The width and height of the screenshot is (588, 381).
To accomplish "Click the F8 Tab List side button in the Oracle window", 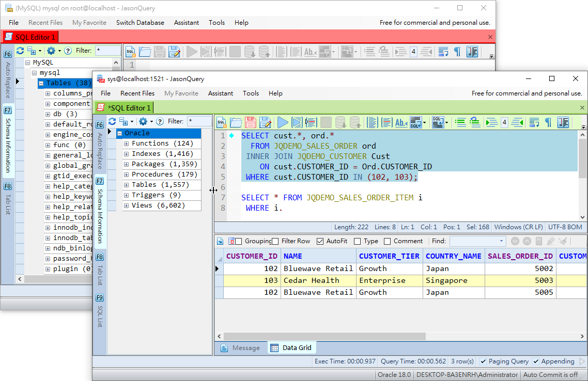I will 100,269.
